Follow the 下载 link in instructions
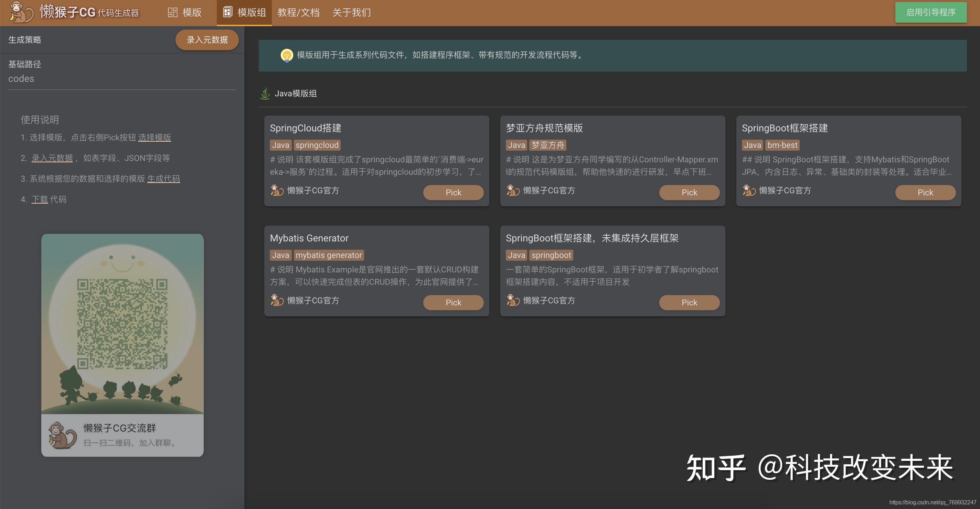 click(x=40, y=199)
